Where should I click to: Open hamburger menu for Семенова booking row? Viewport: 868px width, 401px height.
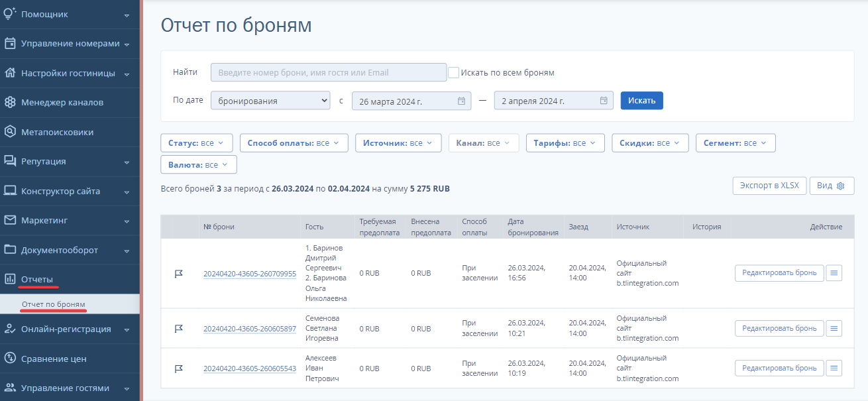[x=834, y=328]
